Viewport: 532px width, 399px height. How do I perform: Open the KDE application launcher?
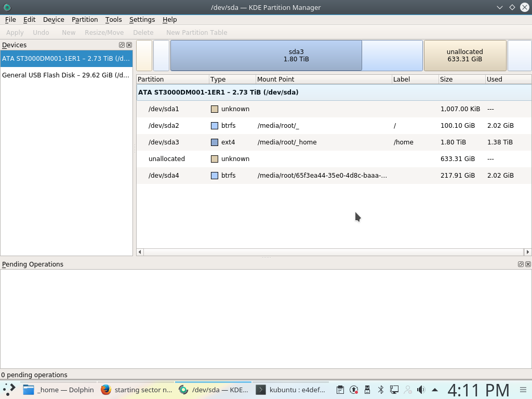(x=9, y=390)
